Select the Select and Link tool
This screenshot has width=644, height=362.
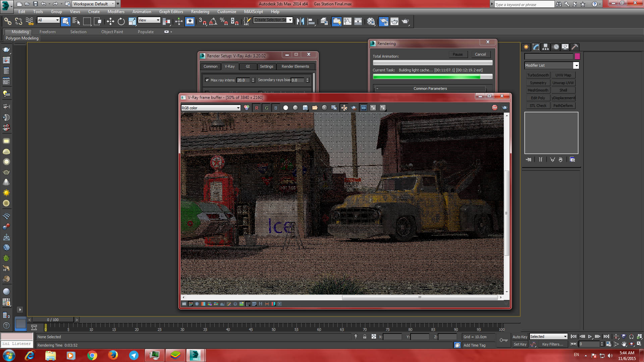[7, 21]
